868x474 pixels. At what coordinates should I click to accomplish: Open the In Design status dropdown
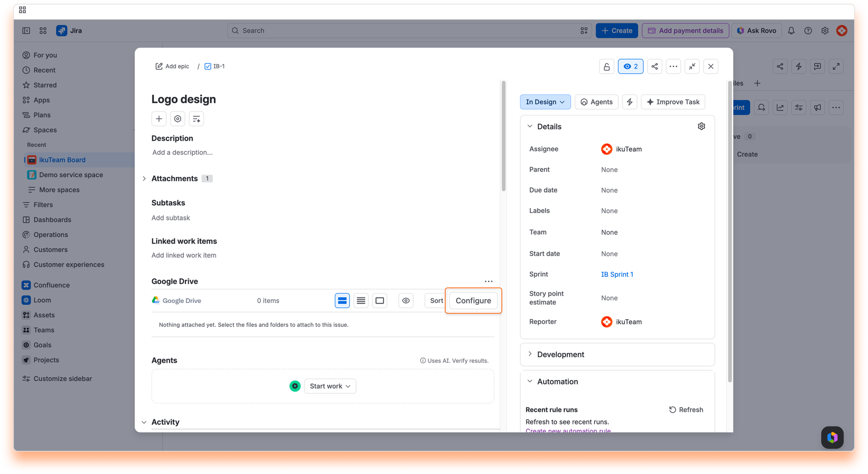(545, 102)
